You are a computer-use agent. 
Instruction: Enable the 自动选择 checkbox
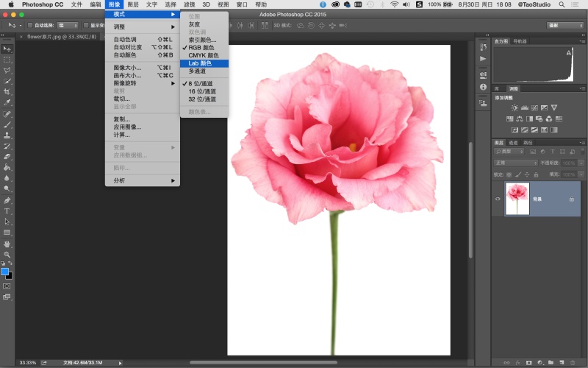pyautogui.click(x=30, y=25)
